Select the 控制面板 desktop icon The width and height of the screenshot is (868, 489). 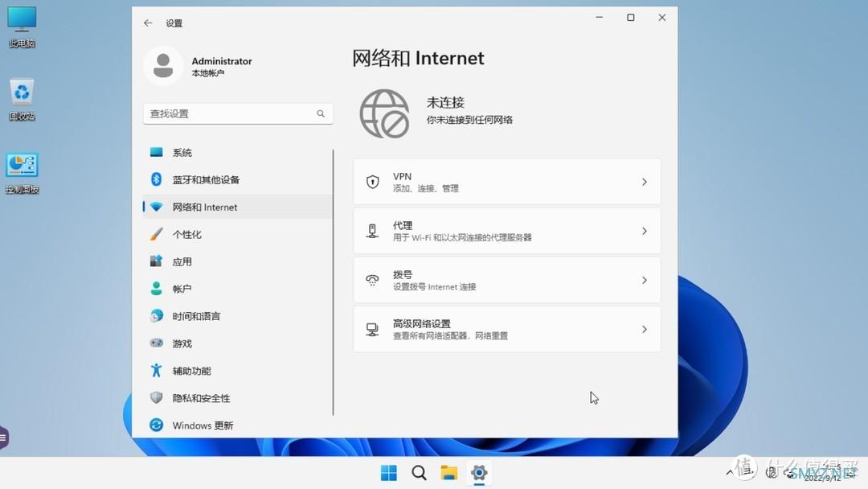tap(23, 174)
